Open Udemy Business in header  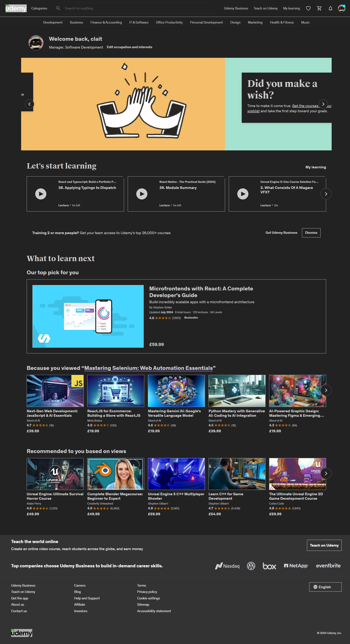(236, 8)
